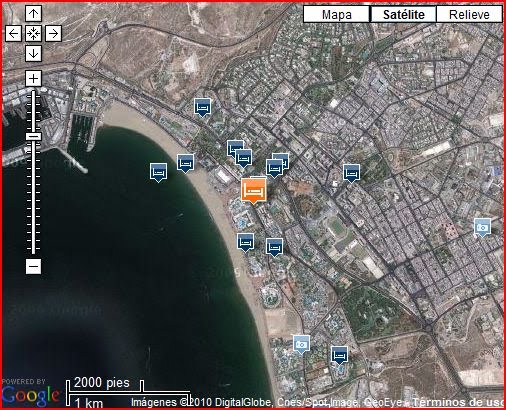Zoom out with the minus button

pyautogui.click(x=33, y=266)
